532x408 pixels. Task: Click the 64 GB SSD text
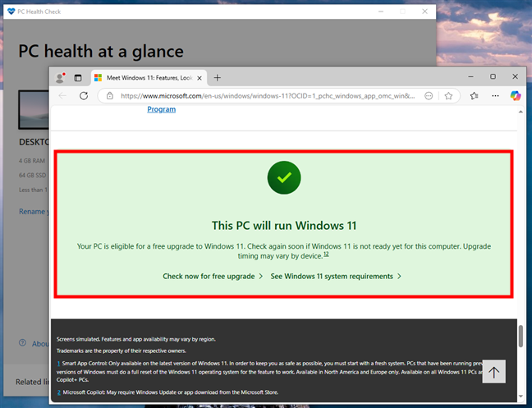33,176
